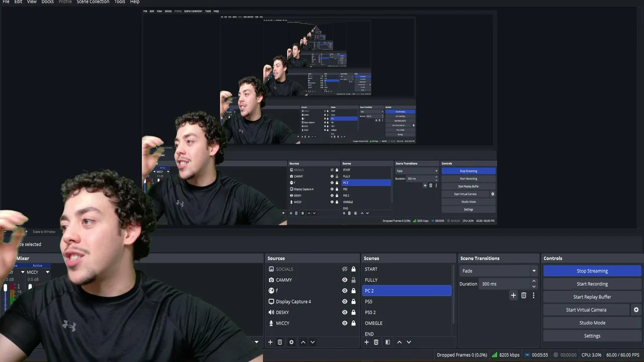Enable Studio Mode
The width and height of the screenshot is (644, 362).
[592, 323]
